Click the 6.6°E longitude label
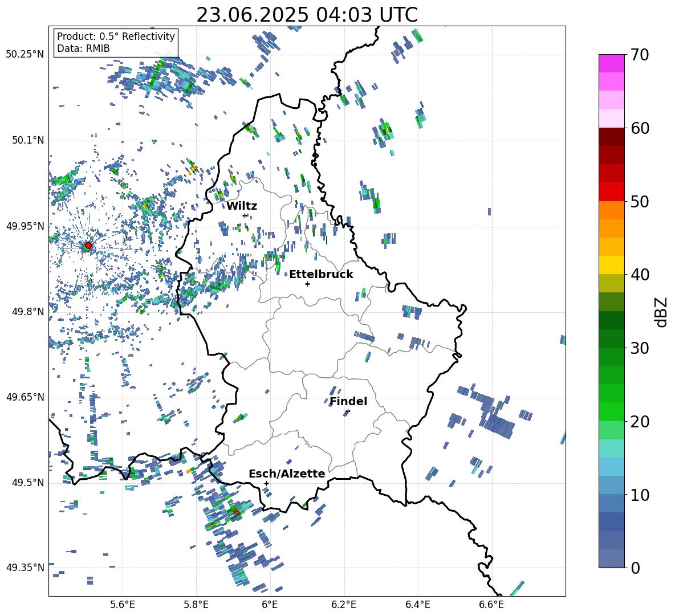This screenshot has width=675, height=616. click(491, 605)
